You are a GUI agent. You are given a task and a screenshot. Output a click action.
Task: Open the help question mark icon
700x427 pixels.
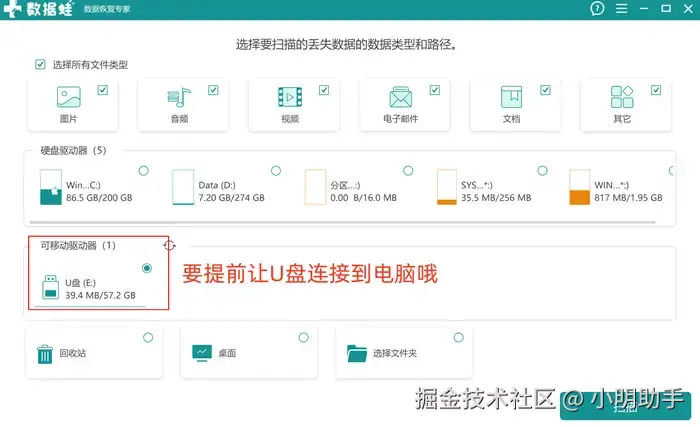(x=597, y=8)
